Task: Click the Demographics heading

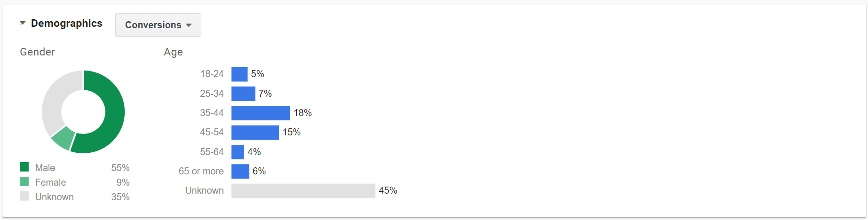Action: click(66, 24)
